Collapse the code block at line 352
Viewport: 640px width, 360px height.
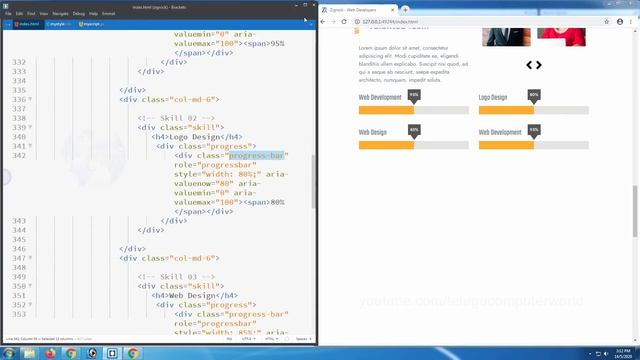[x=30, y=304]
